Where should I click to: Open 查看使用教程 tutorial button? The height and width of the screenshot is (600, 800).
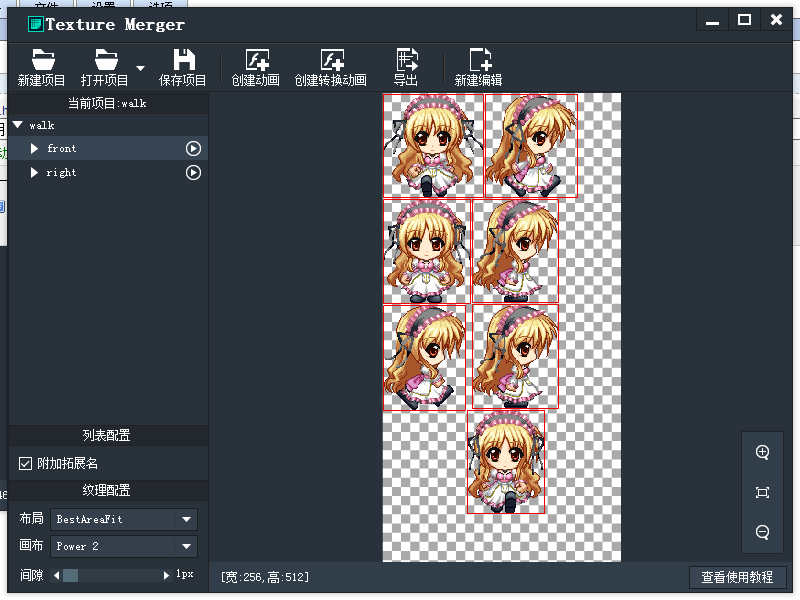[x=737, y=577]
